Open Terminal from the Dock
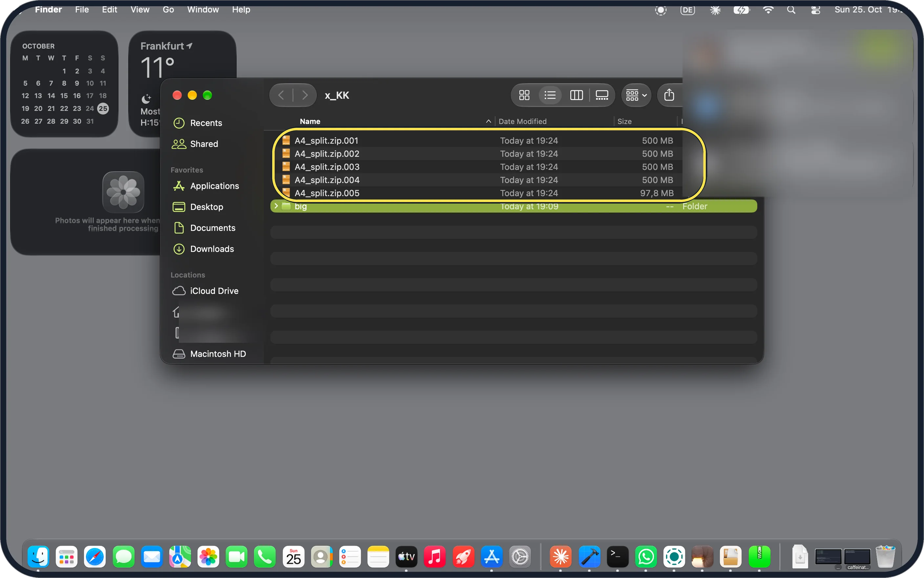The image size is (924, 578). coord(618,557)
